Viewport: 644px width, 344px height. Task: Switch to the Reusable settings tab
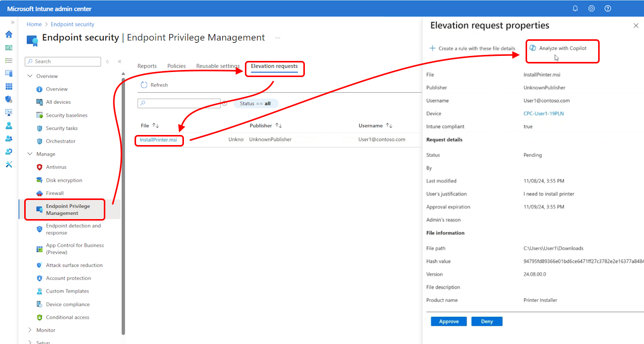tap(218, 66)
